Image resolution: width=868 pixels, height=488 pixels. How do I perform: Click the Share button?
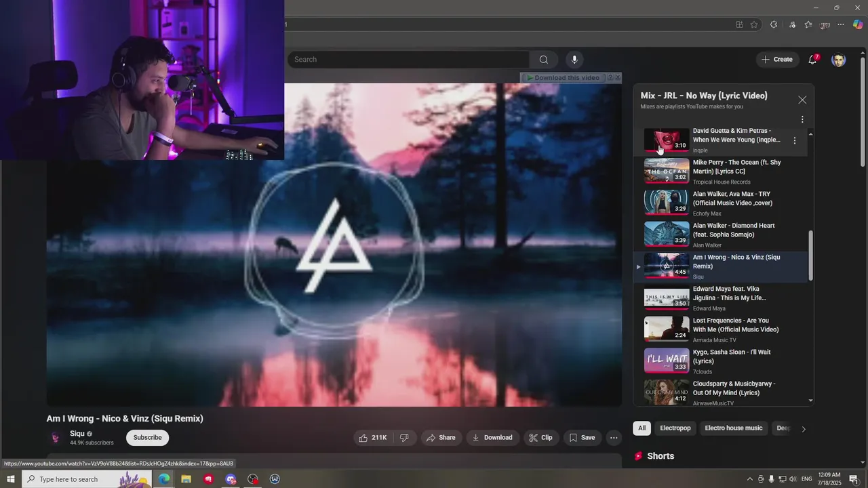click(x=441, y=438)
